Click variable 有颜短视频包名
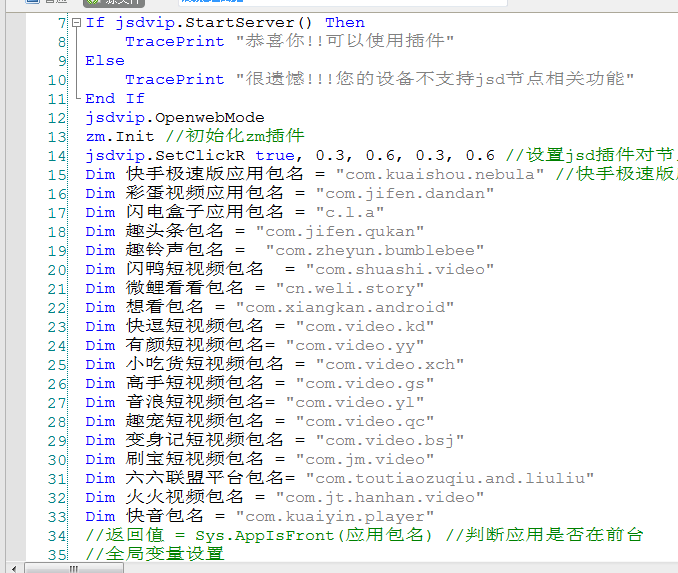The image size is (678, 573). pos(195,346)
